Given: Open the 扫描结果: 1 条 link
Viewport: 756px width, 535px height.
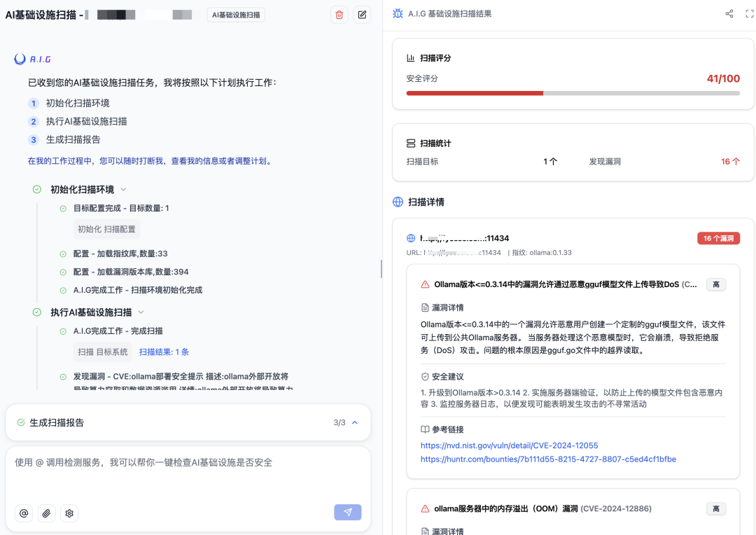Looking at the screenshot, I should point(164,352).
